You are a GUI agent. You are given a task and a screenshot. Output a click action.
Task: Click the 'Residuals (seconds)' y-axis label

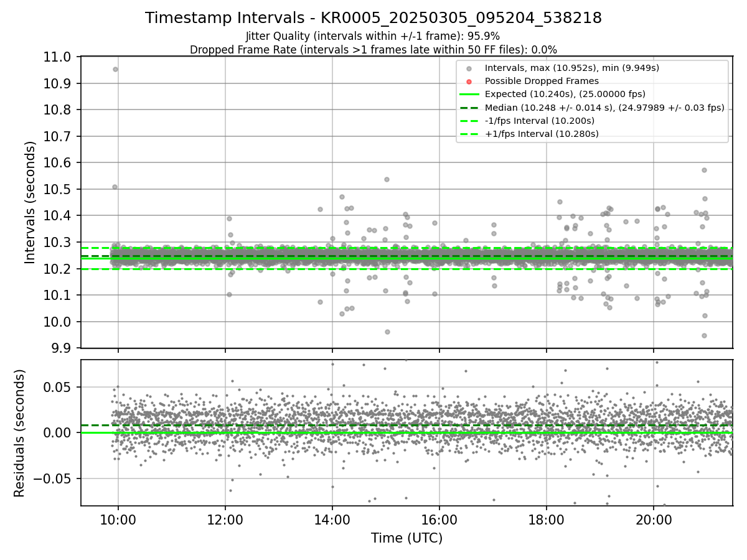click(x=19, y=433)
